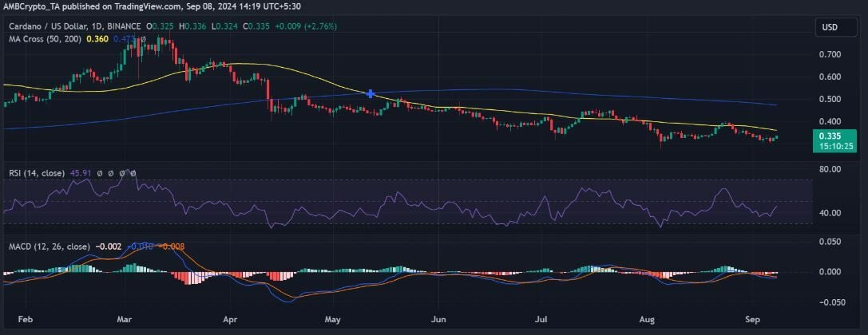Click the -0.050 MACD axis label

[x=832, y=302]
